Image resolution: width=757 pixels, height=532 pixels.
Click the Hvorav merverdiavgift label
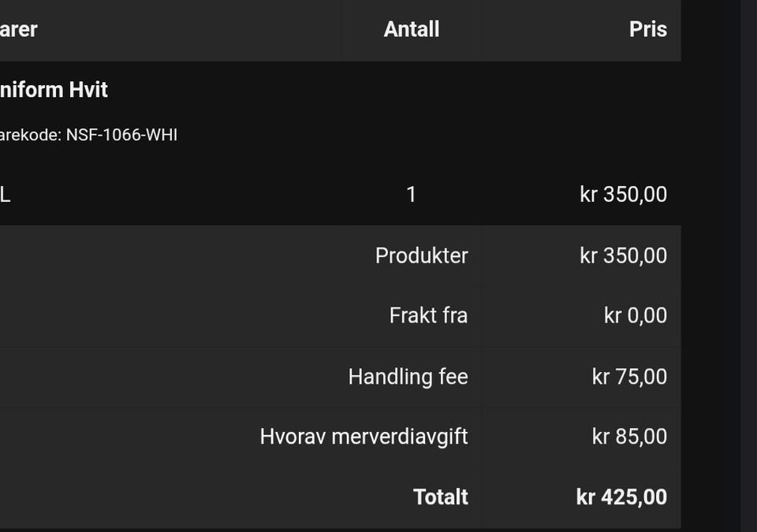click(x=364, y=437)
